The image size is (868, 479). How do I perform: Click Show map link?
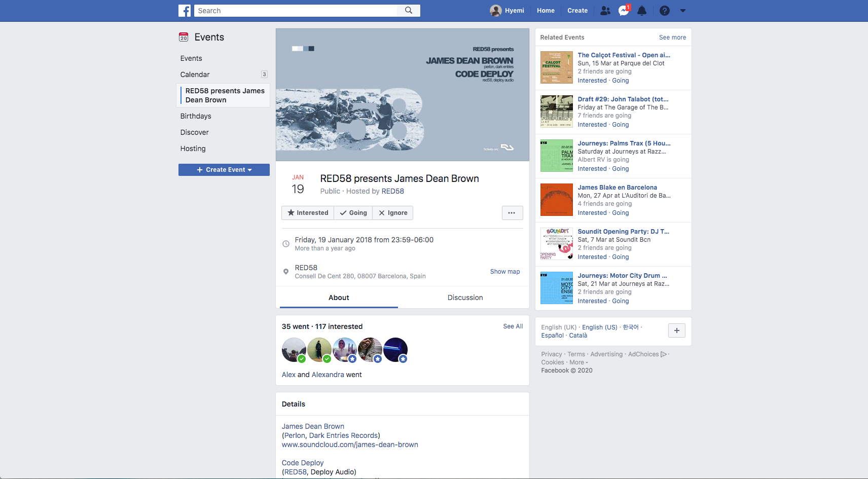coord(505,272)
